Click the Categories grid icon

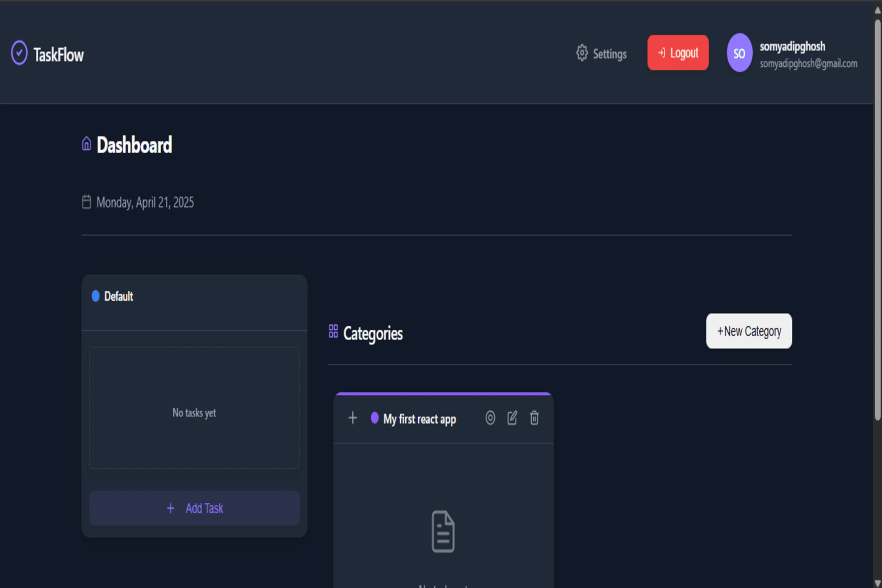click(333, 331)
